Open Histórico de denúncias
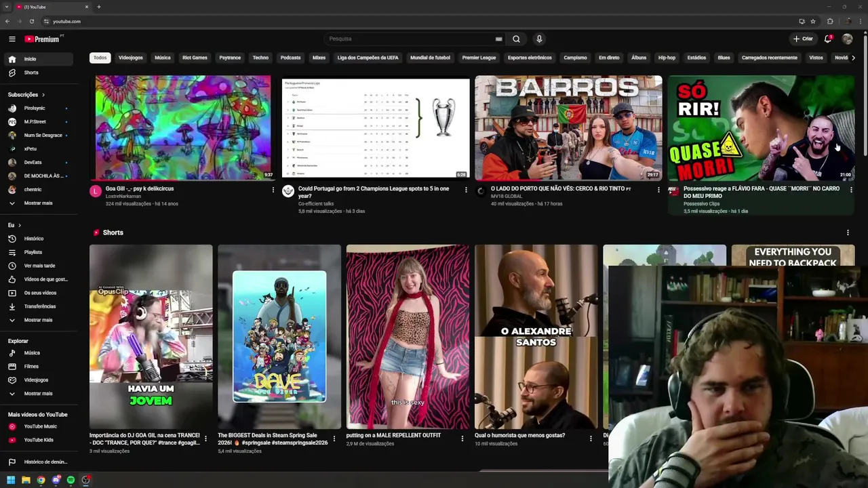This screenshot has height=488, width=868. click(38, 462)
